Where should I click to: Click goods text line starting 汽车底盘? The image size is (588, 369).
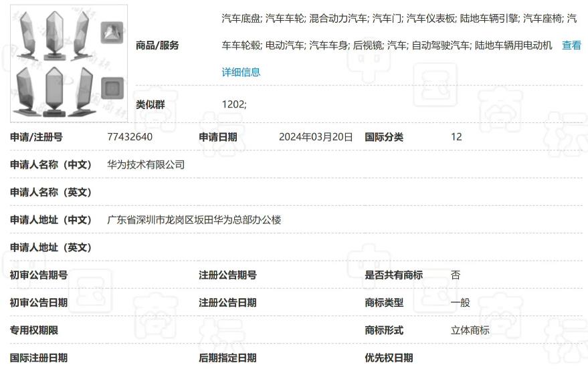pos(399,18)
